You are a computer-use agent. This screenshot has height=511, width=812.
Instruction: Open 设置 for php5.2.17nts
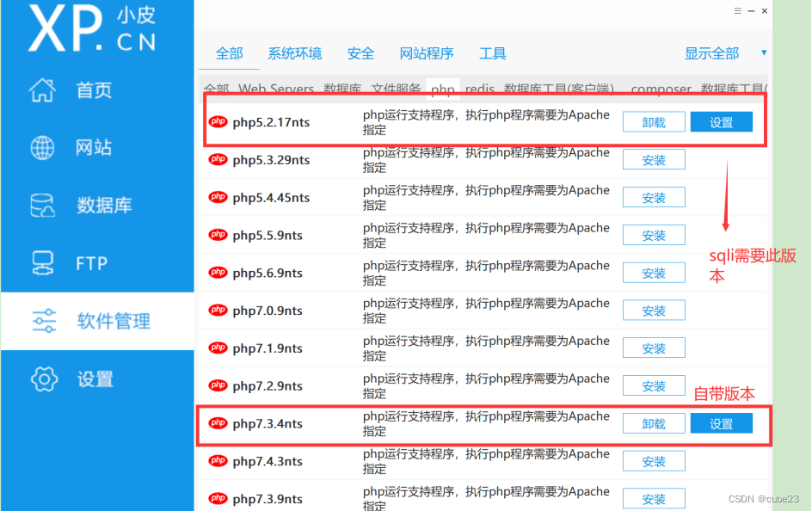722,122
